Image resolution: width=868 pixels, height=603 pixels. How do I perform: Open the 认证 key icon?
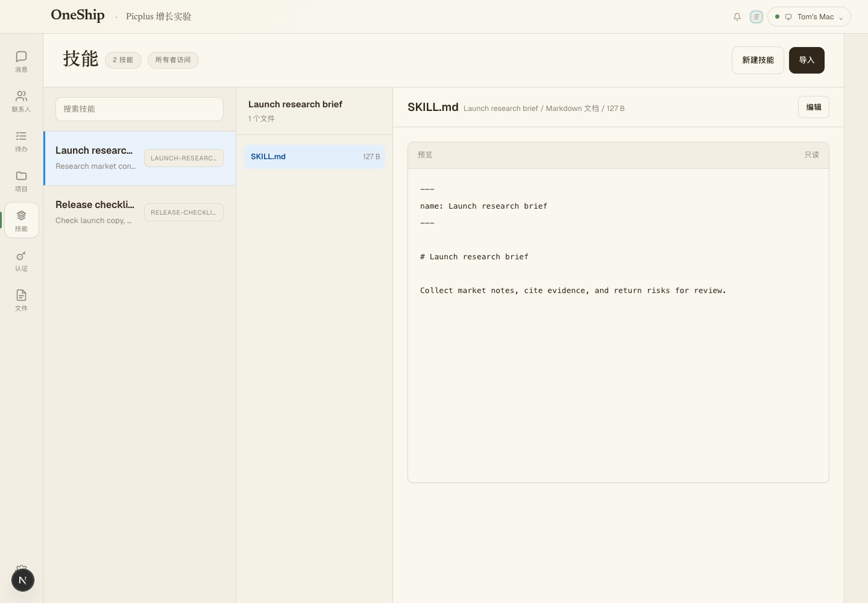(21, 260)
